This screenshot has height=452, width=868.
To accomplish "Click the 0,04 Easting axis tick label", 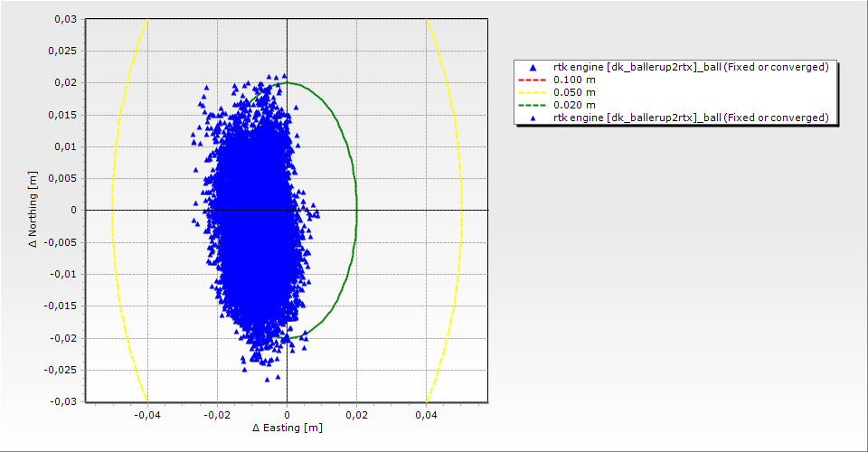I will point(426,415).
